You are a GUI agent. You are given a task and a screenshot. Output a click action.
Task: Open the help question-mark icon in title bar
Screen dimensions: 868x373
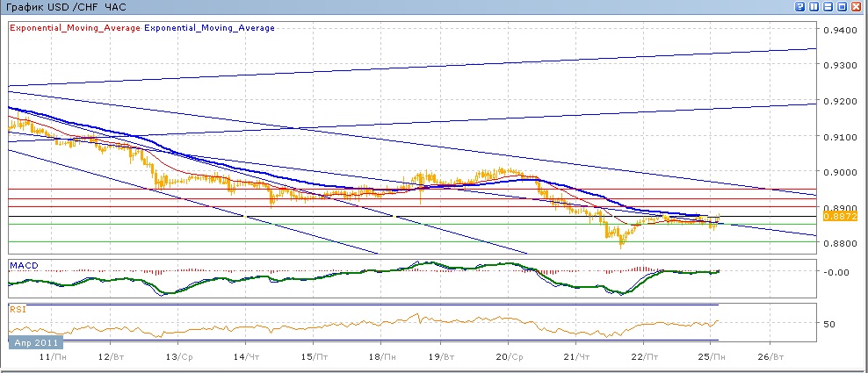[x=800, y=7]
